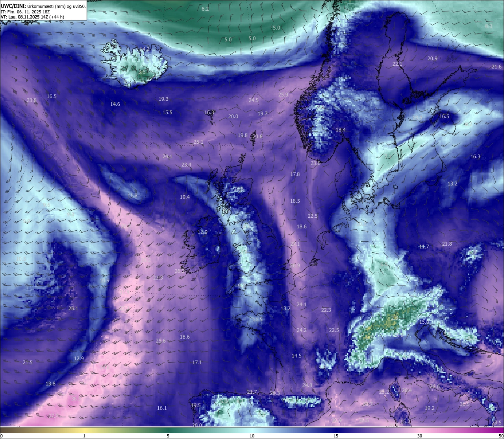Click the '19.5' value over Spain
The width and height of the screenshot is (504, 439).
pos(196,405)
